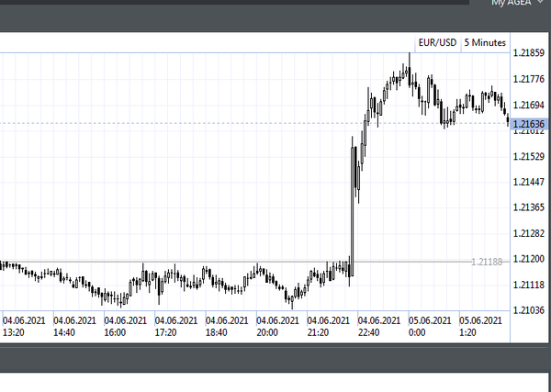The height and width of the screenshot is (392, 551).
Task: Click the current price label 1.21636
Action: (x=530, y=124)
